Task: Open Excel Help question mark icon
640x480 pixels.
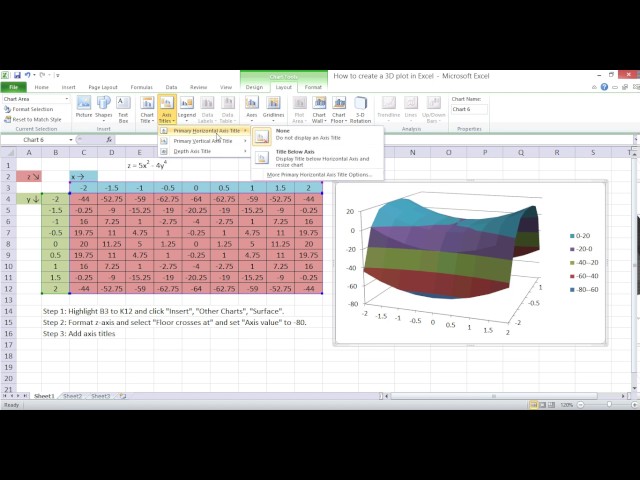Action: coord(604,87)
